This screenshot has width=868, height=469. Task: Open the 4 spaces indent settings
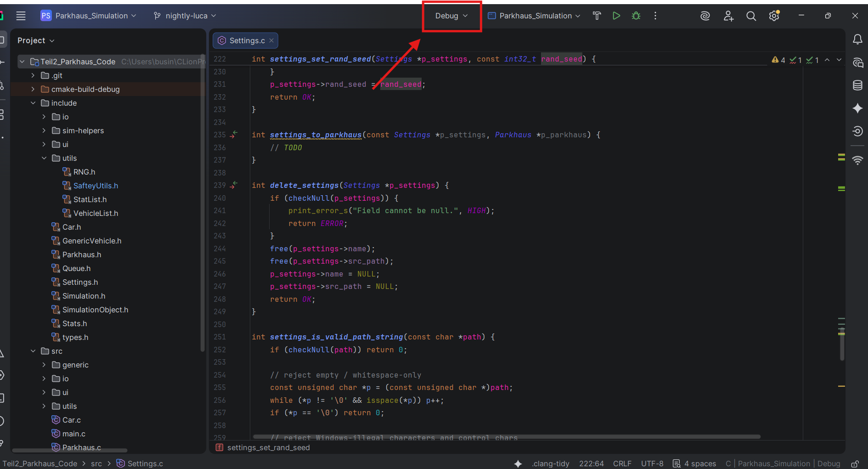tap(694, 463)
